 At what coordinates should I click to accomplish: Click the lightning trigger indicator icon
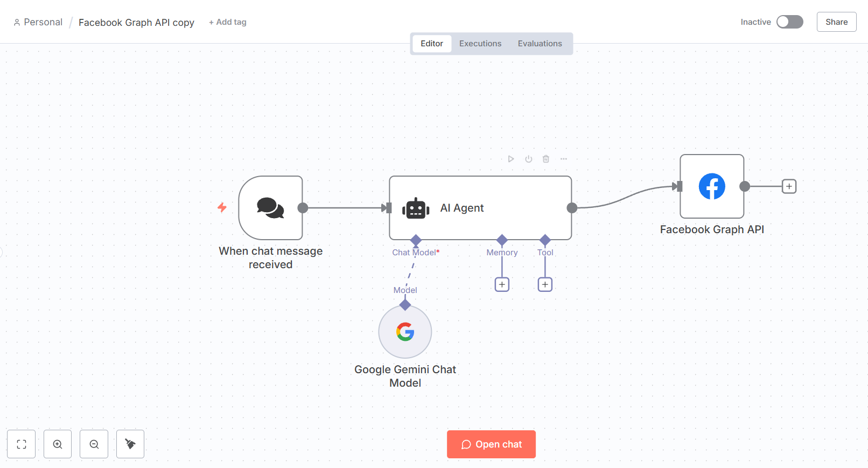pos(222,207)
